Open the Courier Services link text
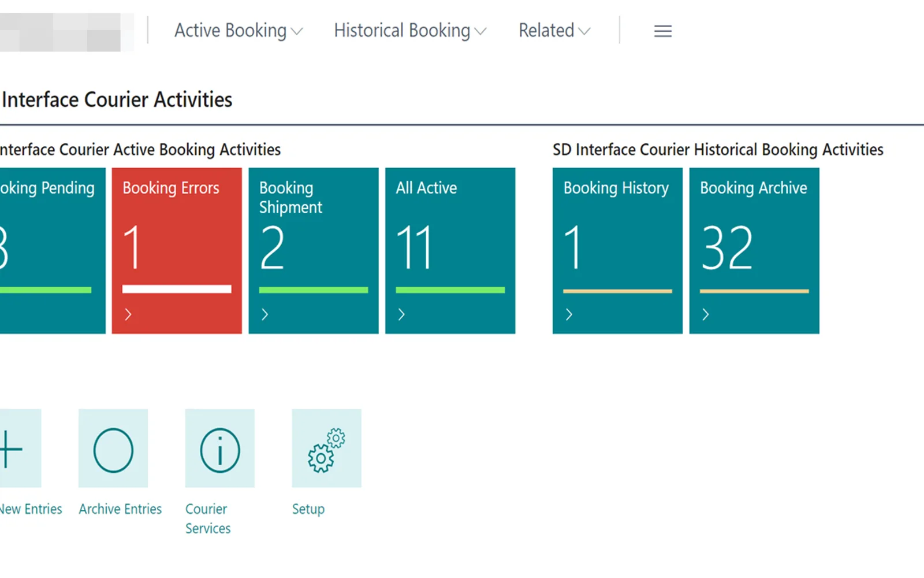 [208, 518]
